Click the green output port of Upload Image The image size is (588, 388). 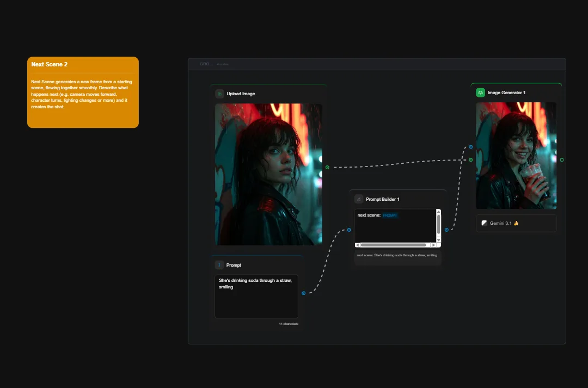[327, 167]
